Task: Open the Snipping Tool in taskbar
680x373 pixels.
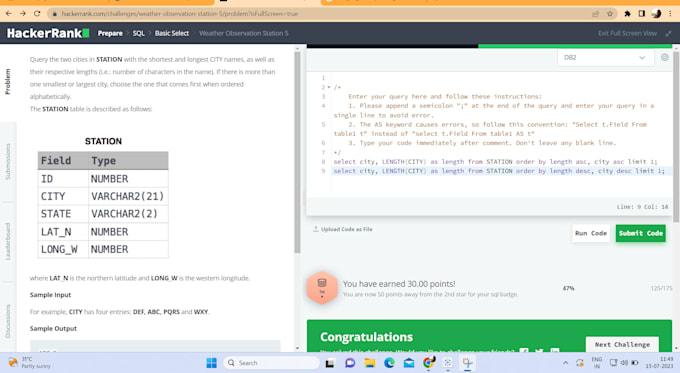Action: click(x=468, y=363)
